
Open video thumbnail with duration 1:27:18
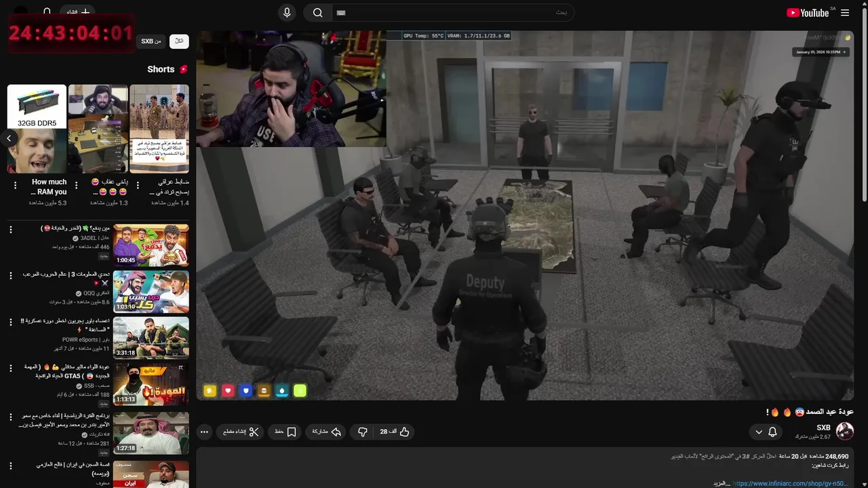151,432
